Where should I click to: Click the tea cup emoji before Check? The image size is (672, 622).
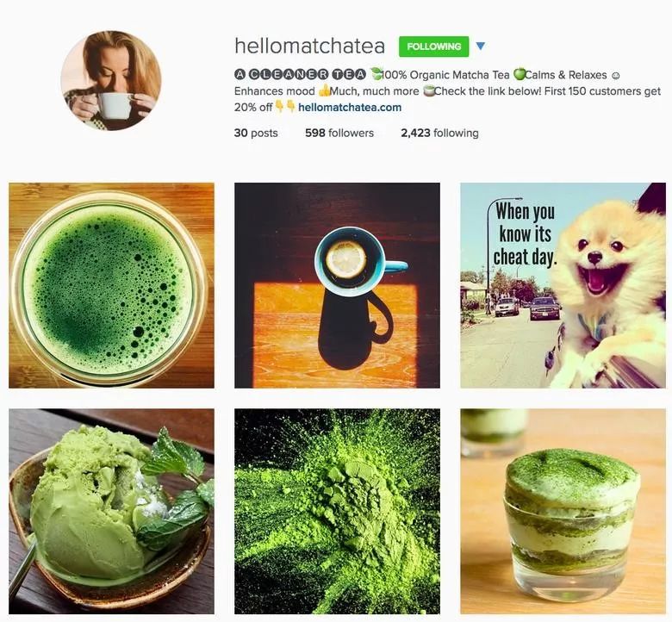(428, 90)
